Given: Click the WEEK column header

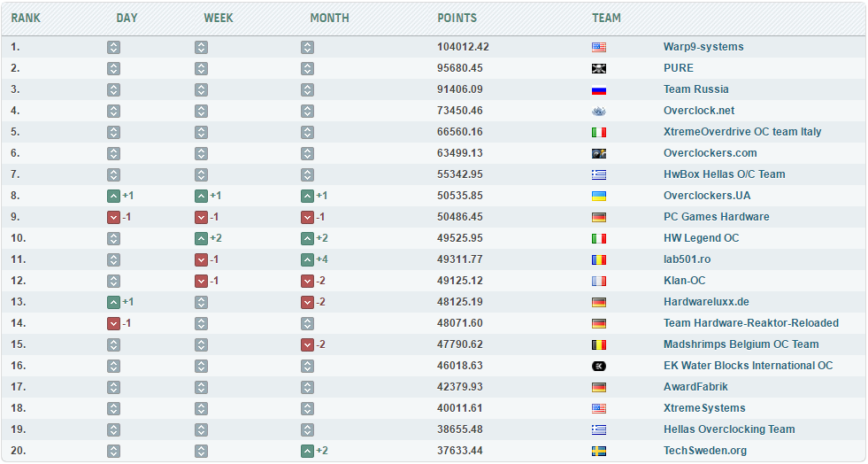Looking at the screenshot, I should (219, 18).
